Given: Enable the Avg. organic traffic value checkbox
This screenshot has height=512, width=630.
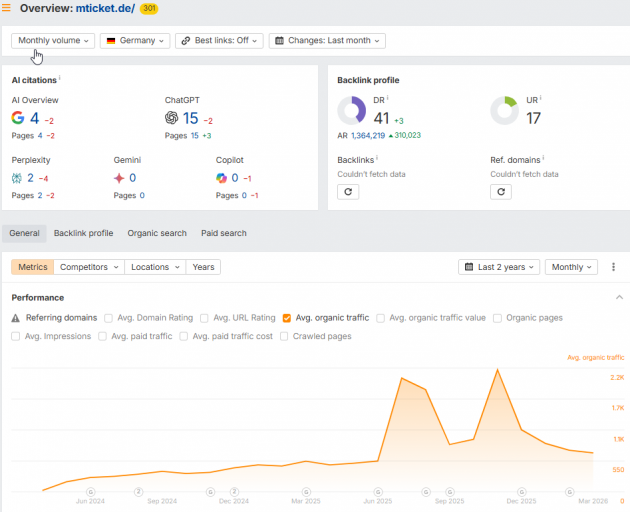Looking at the screenshot, I should click(x=380, y=318).
